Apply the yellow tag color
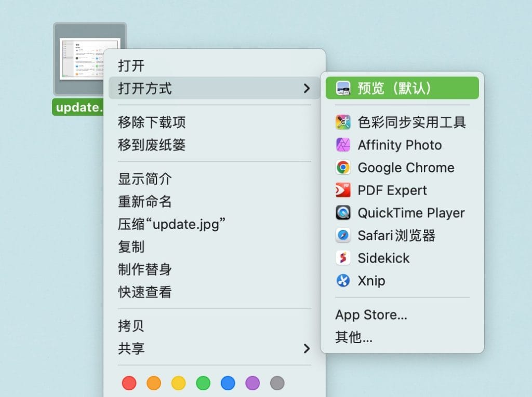Image resolution: width=532 pixels, height=397 pixels. pyautogui.click(x=179, y=383)
